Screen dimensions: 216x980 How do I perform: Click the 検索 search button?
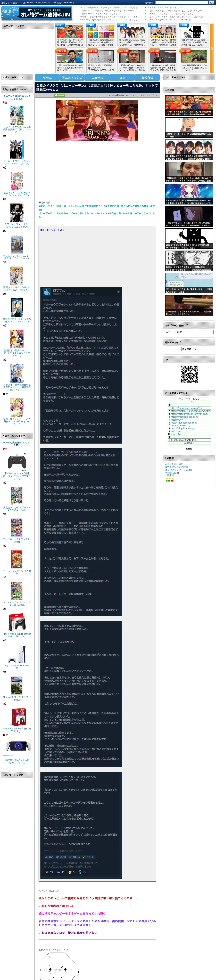pos(211,2)
